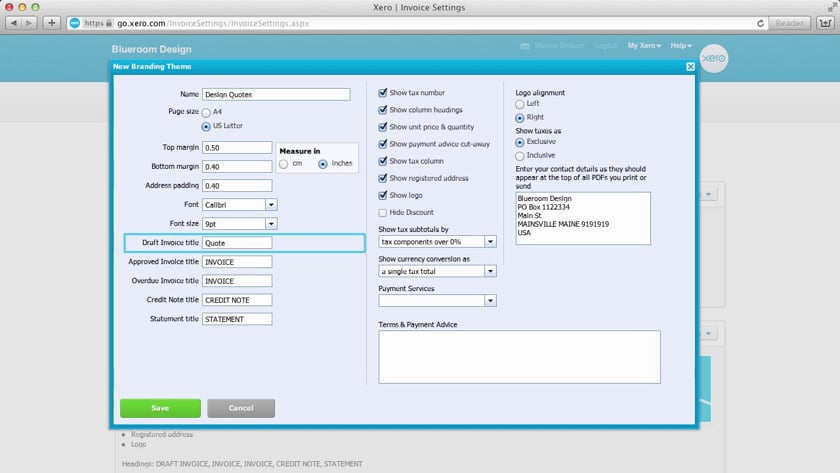This screenshot has width=840, height=473.
Task: Click the Logout link in header
Action: point(605,46)
